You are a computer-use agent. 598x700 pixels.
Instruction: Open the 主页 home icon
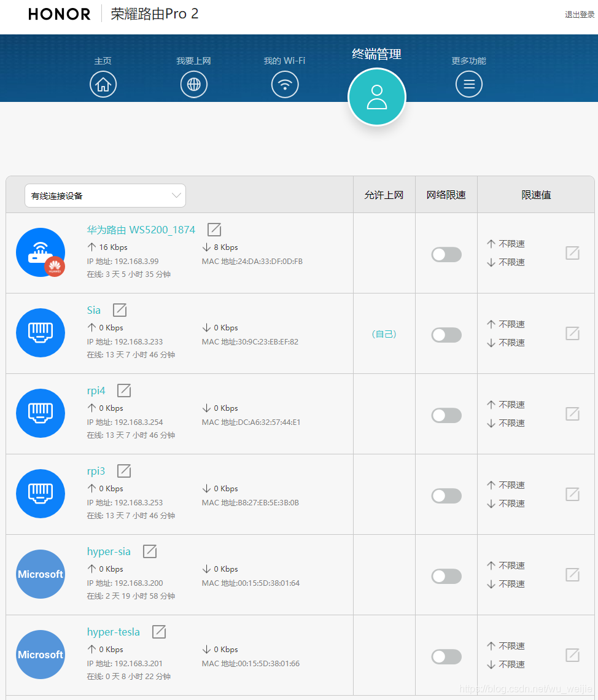click(103, 84)
